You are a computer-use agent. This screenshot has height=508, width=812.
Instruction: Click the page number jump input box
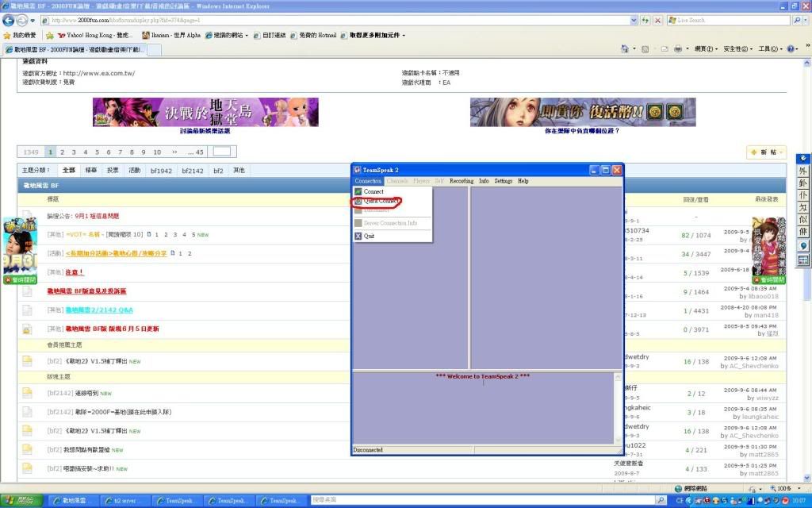click(x=221, y=152)
